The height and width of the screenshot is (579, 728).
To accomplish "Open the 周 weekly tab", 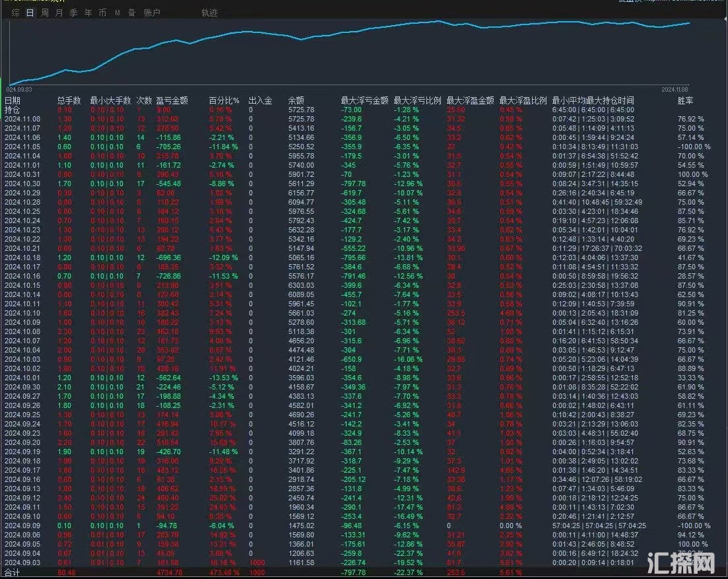I will point(45,13).
